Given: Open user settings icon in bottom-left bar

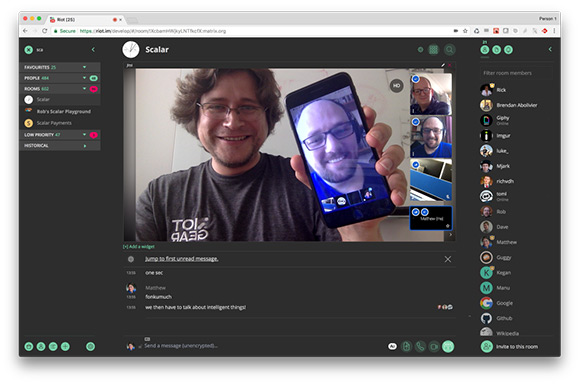Looking at the screenshot, I should tap(91, 346).
